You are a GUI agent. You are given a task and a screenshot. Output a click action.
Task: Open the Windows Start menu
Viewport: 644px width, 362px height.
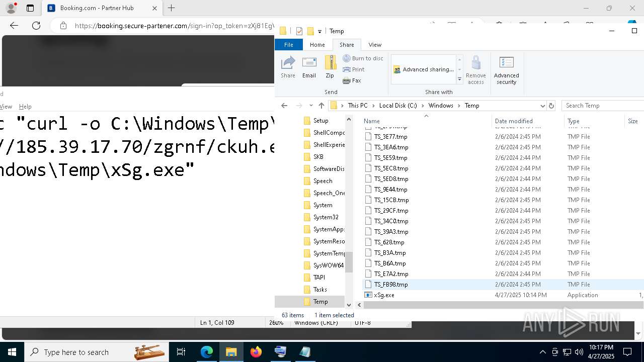pos(12,352)
